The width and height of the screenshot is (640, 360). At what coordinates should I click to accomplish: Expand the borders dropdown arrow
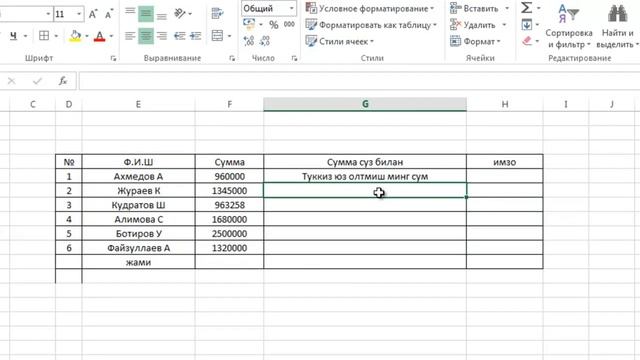pyautogui.click(x=56, y=36)
